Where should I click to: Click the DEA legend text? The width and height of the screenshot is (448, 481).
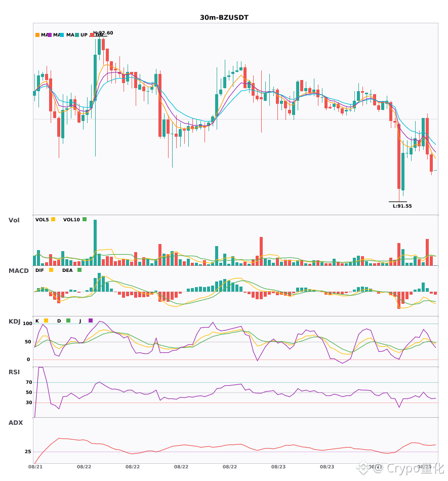[67, 270]
